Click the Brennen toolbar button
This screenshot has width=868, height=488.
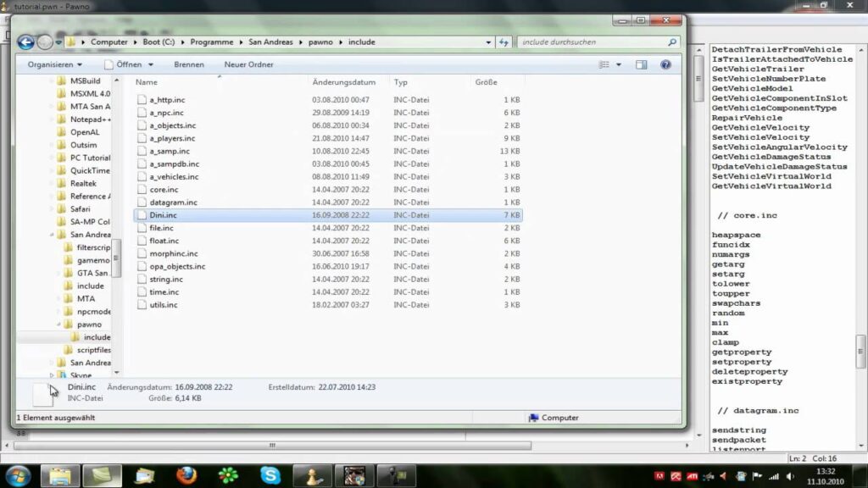189,64
